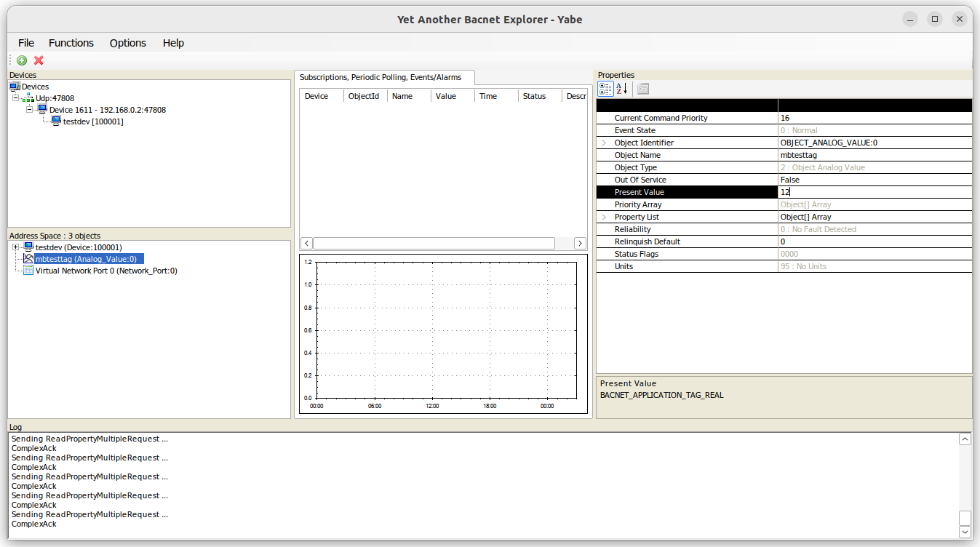980x547 pixels.
Task: Select the Out Of Service property label
Action: click(x=640, y=180)
